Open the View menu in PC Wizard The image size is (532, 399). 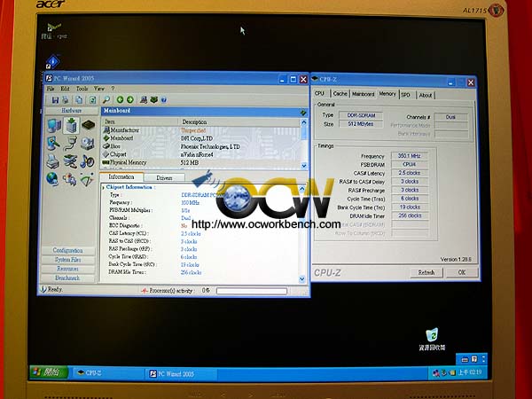(x=99, y=89)
